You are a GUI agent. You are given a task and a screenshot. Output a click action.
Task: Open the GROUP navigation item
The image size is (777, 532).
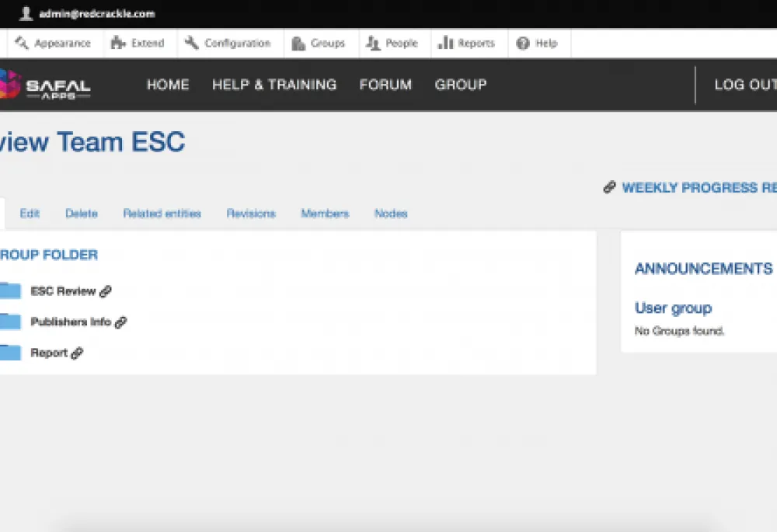click(461, 85)
